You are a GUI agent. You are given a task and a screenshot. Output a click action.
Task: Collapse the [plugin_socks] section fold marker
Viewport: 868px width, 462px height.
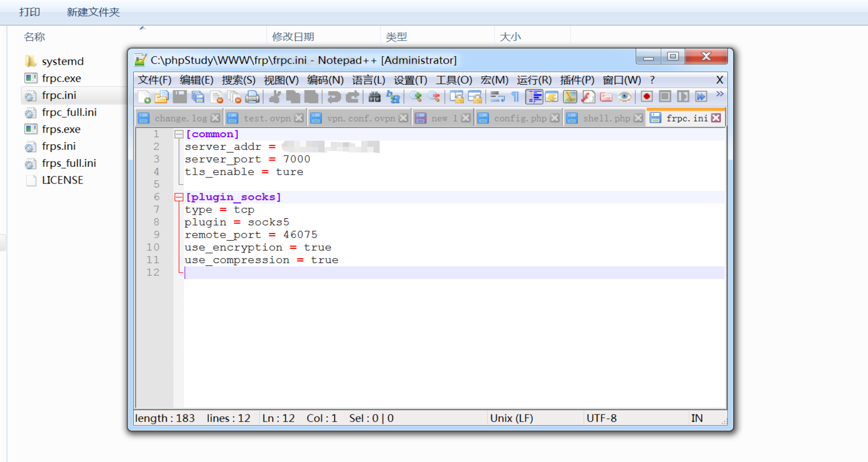tap(179, 197)
